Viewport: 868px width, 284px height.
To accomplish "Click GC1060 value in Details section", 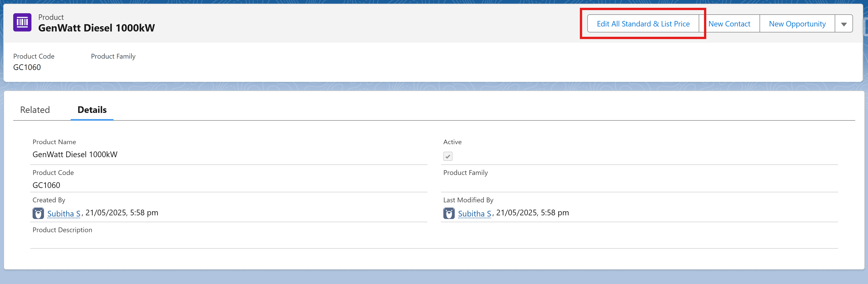I will 46,185.
